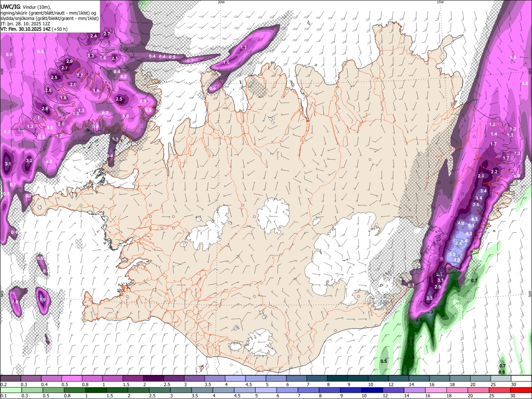Click the '30' label in the top legend row

click(514, 384)
